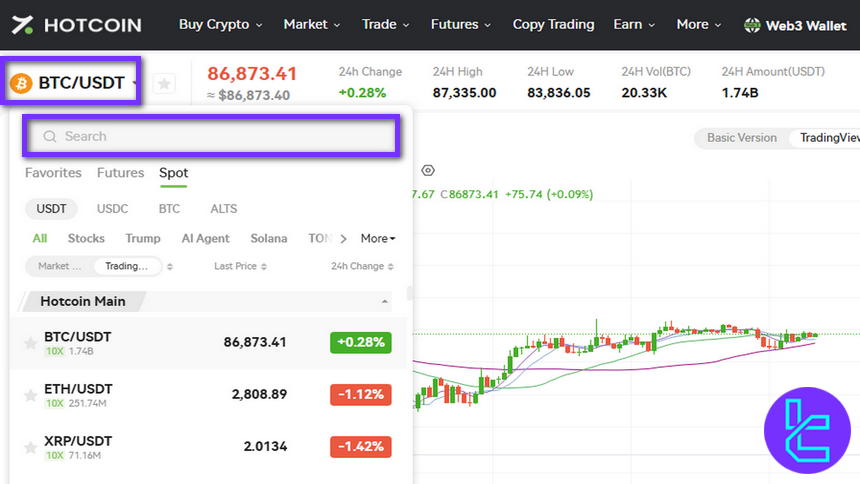Filter pairs by Solana category
Viewport: 860px width, 484px height.
tap(269, 239)
